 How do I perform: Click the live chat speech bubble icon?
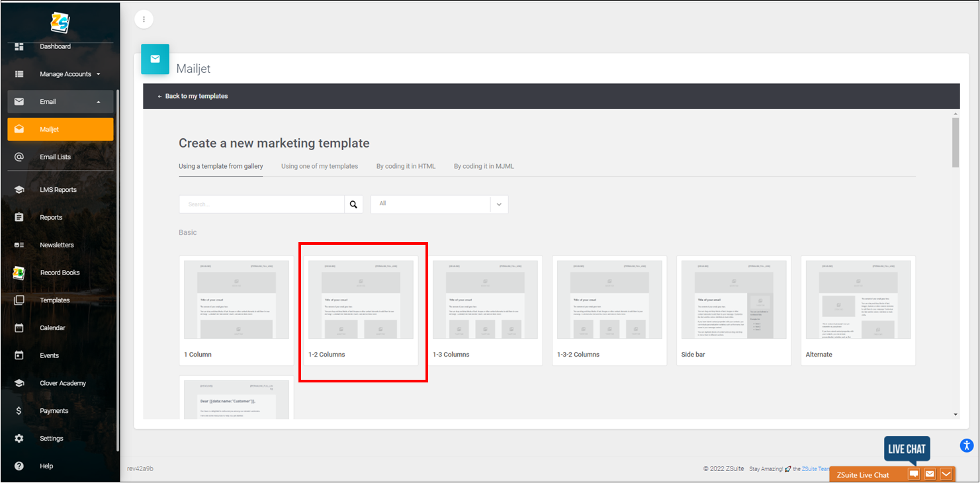tap(914, 474)
